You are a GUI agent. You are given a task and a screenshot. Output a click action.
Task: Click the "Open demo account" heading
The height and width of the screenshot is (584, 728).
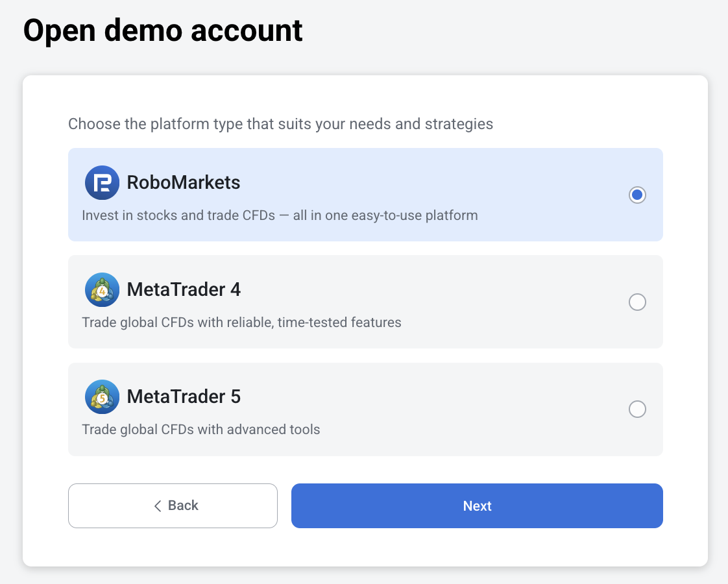[163, 30]
